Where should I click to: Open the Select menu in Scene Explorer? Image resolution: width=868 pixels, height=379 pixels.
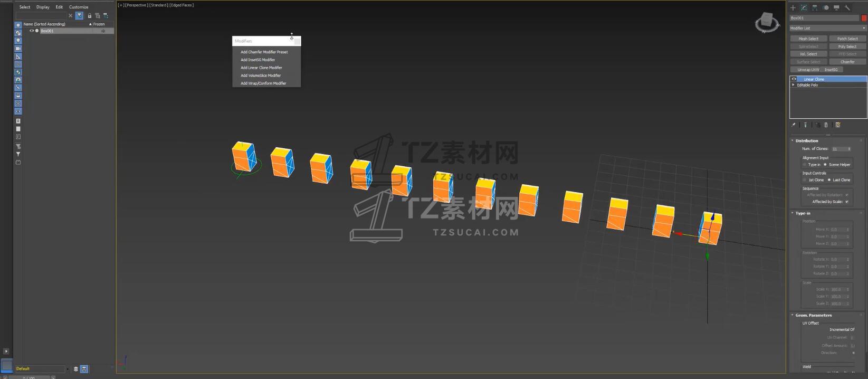click(25, 7)
